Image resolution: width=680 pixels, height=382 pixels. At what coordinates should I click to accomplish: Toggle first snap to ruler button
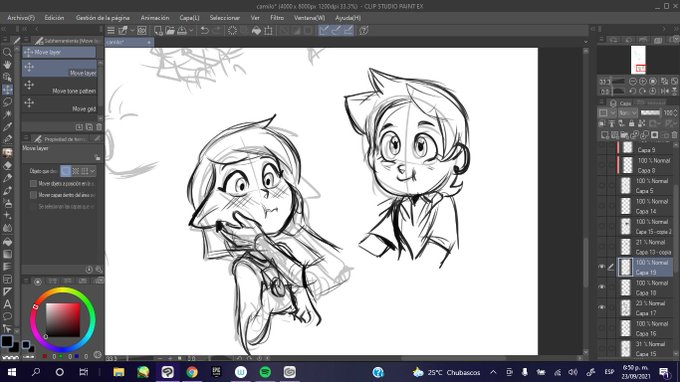324,30
